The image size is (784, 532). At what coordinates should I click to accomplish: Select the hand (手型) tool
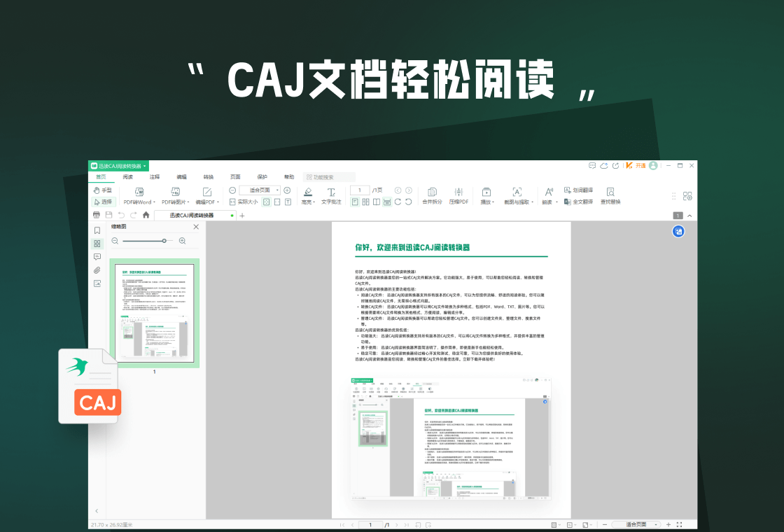tap(102, 190)
